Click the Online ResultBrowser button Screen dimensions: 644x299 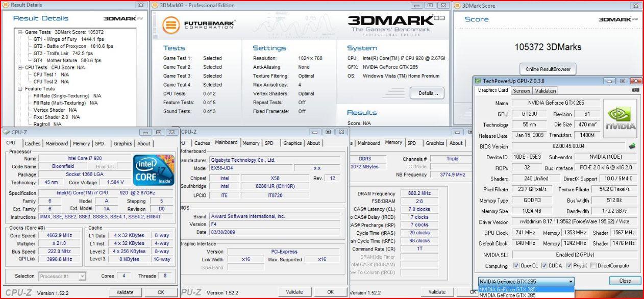548,69
